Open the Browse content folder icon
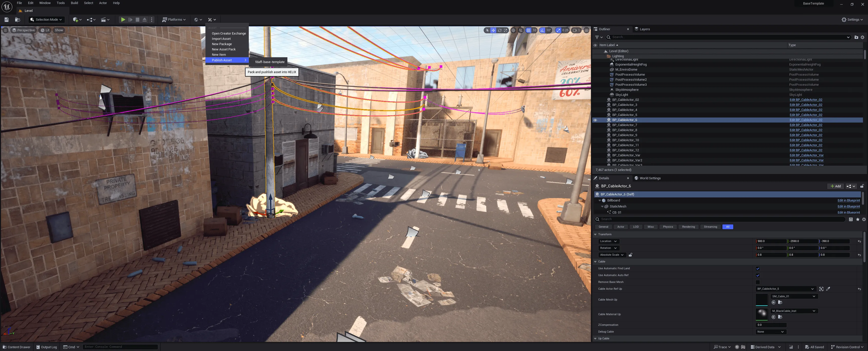Screen dimensions: 868x351 (x=17, y=19)
